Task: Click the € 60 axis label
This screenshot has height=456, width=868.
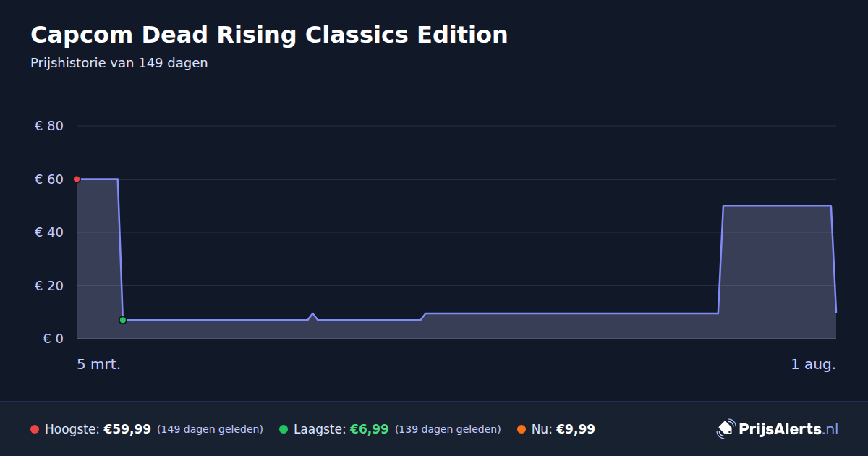Action: point(49,180)
